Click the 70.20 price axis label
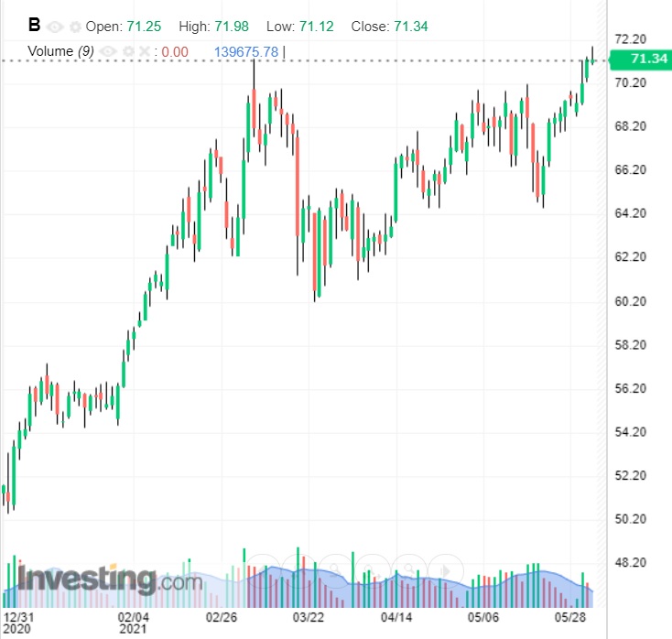This screenshot has height=639, width=672. [x=631, y=82]
